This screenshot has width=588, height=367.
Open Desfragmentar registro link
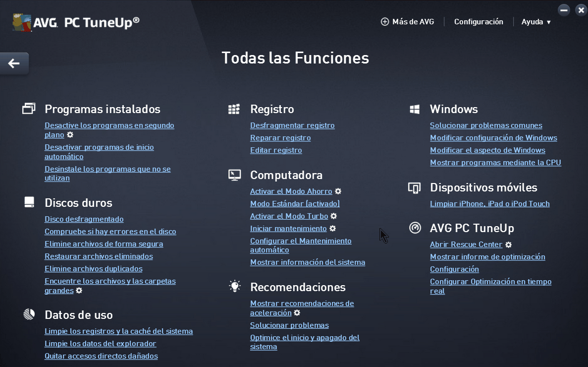pyautogui.click(x=292, y=125)
